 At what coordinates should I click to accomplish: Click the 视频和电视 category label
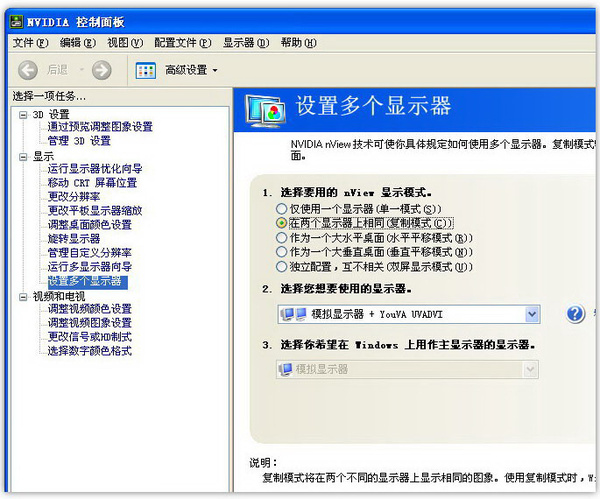[x=59, y=297]
